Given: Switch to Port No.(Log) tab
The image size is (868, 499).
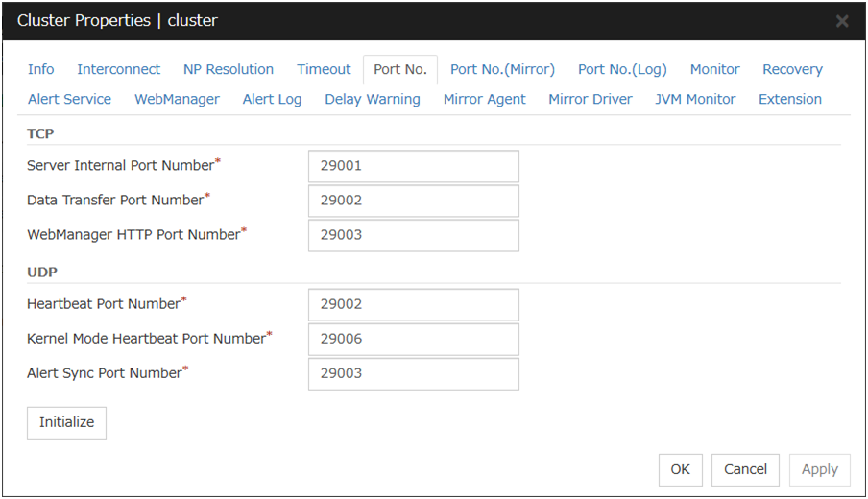Looking at the screenshot, I should click(x=622, y=69).
